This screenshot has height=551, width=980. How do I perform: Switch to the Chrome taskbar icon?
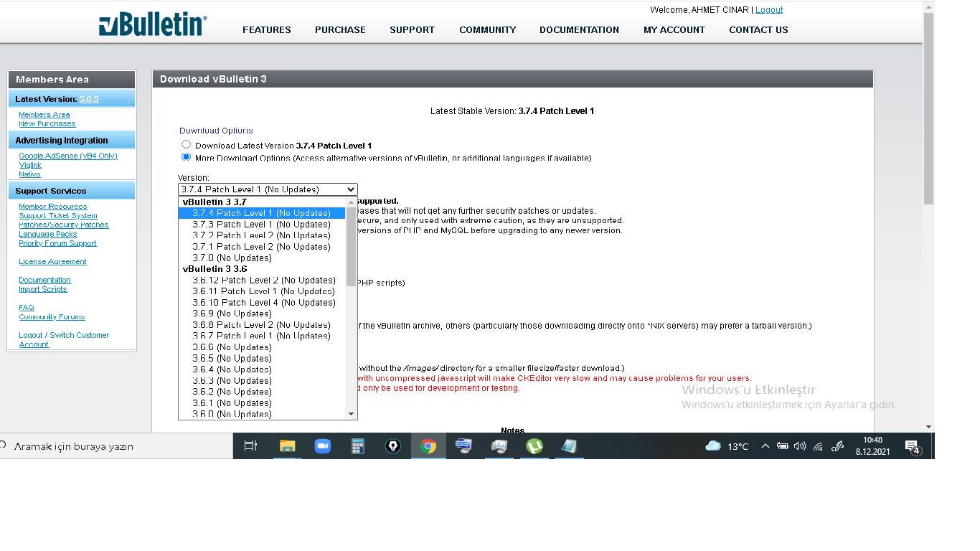(428, 446)
